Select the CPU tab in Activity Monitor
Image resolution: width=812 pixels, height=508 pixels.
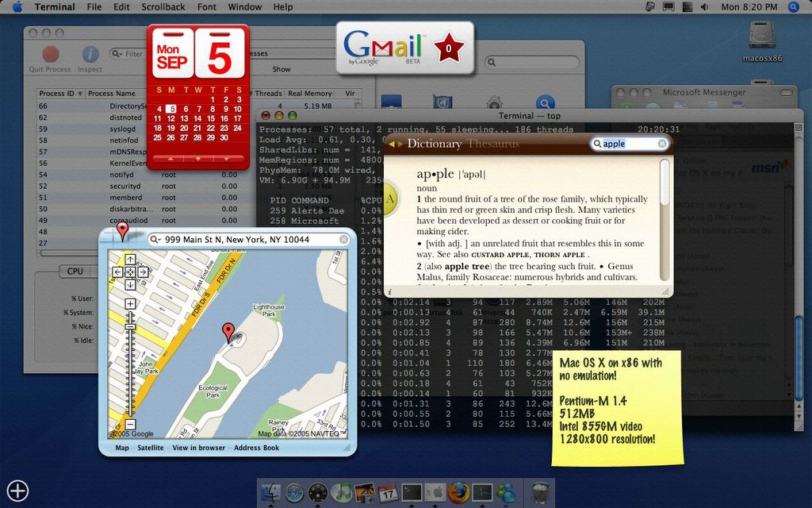point(75,271)
